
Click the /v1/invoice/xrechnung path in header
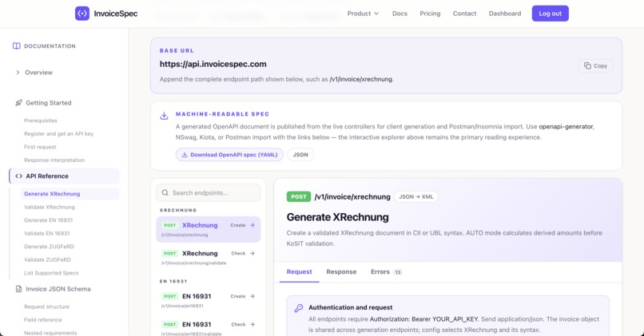tap(352, 197)
